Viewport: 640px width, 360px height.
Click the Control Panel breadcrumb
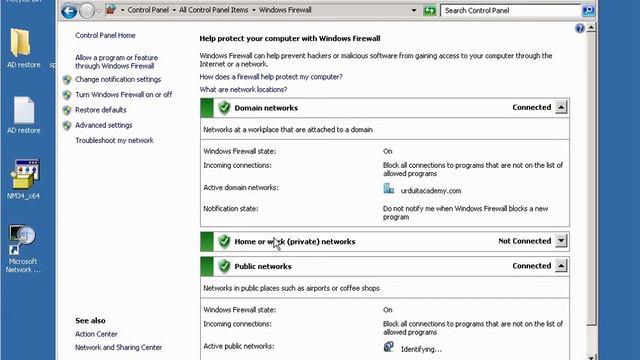tap(148, 10)
